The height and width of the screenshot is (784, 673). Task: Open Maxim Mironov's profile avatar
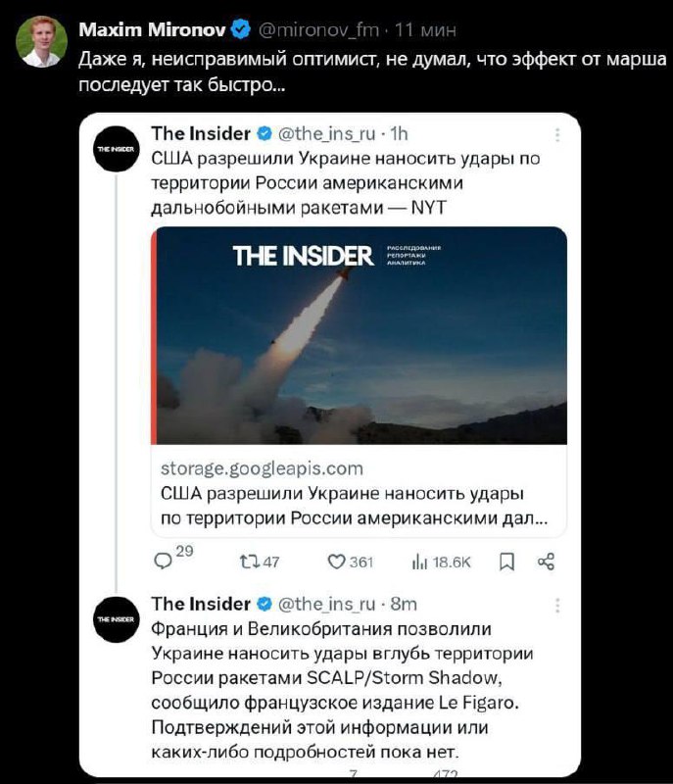(41, 41)
